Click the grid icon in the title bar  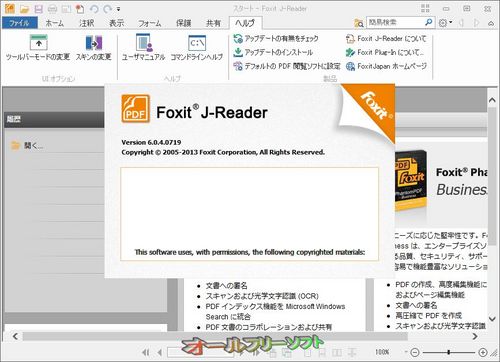coord(425,9)
